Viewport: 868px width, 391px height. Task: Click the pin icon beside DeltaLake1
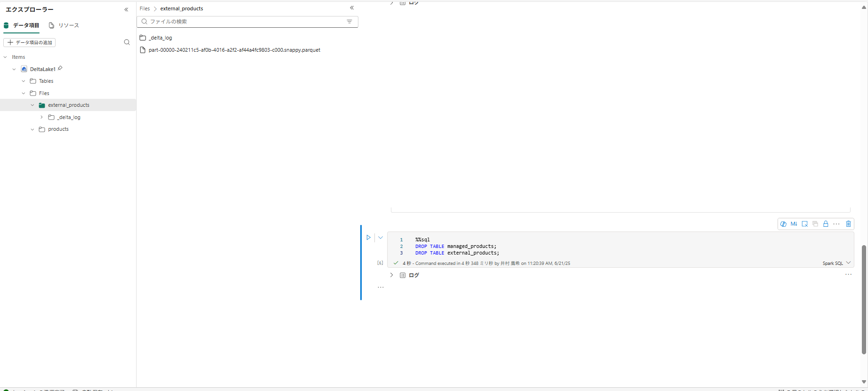pos(60,69)
